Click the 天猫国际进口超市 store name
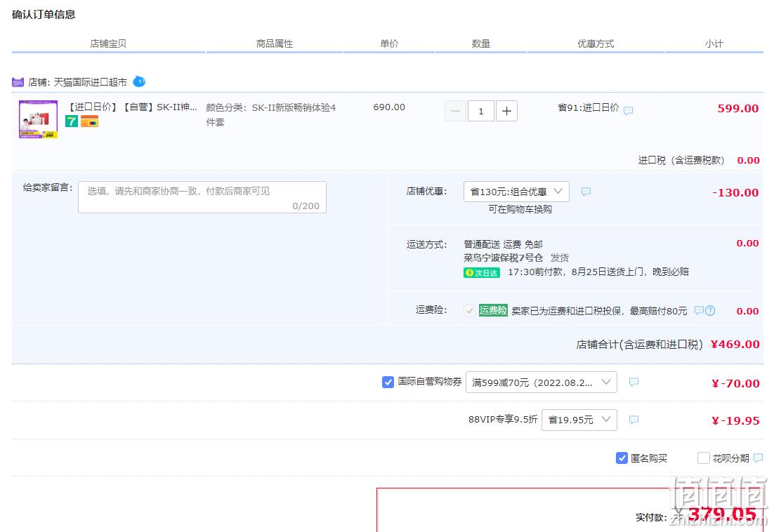 [90, 82]
